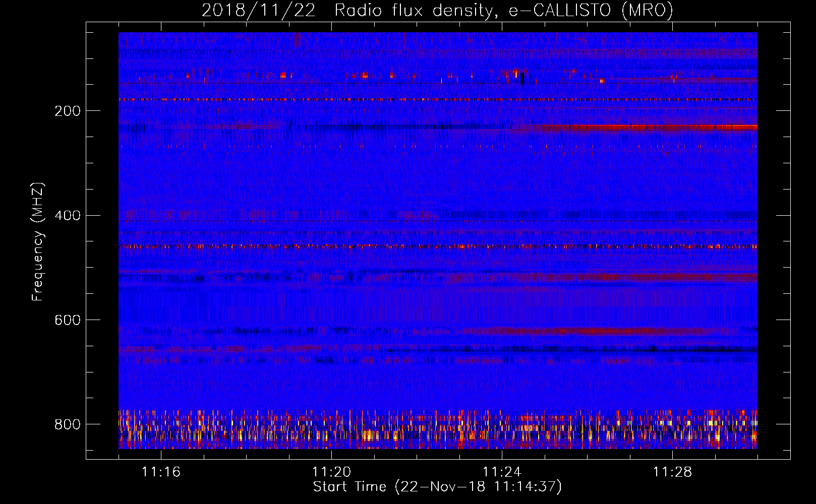This screenshot has height=504, width=816.
Task: Click the 200 frequency tick label
Action: tap(68, 111)
